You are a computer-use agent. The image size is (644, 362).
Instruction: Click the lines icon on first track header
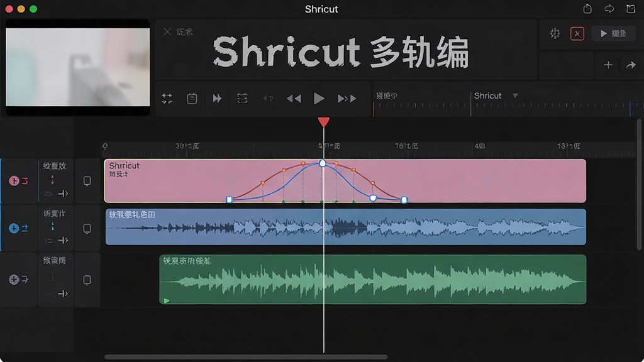point(49,194)
